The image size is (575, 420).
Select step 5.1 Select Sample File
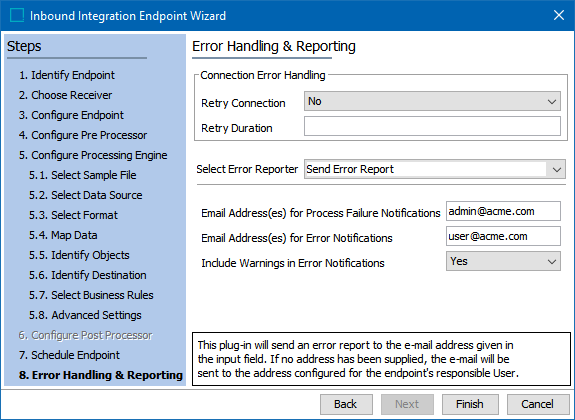(83, 175)
